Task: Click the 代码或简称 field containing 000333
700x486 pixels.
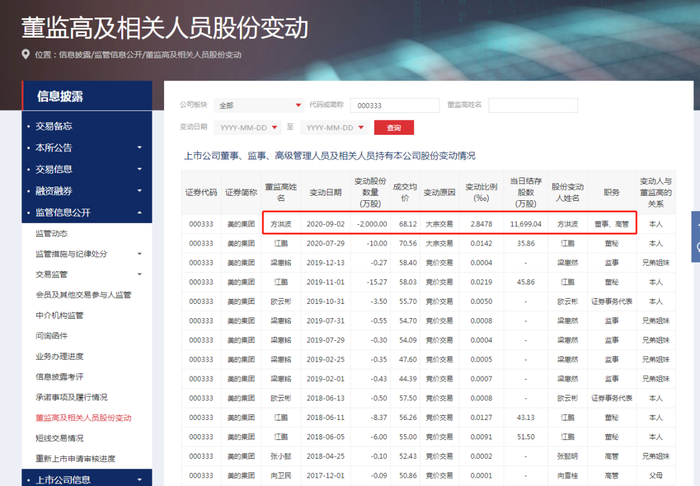Action: [396, 105]
